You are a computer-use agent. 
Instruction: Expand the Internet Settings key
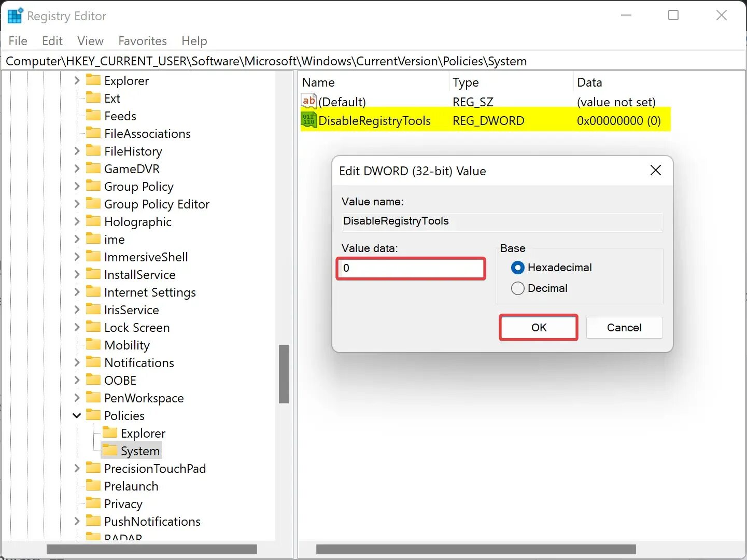(77, 292)
